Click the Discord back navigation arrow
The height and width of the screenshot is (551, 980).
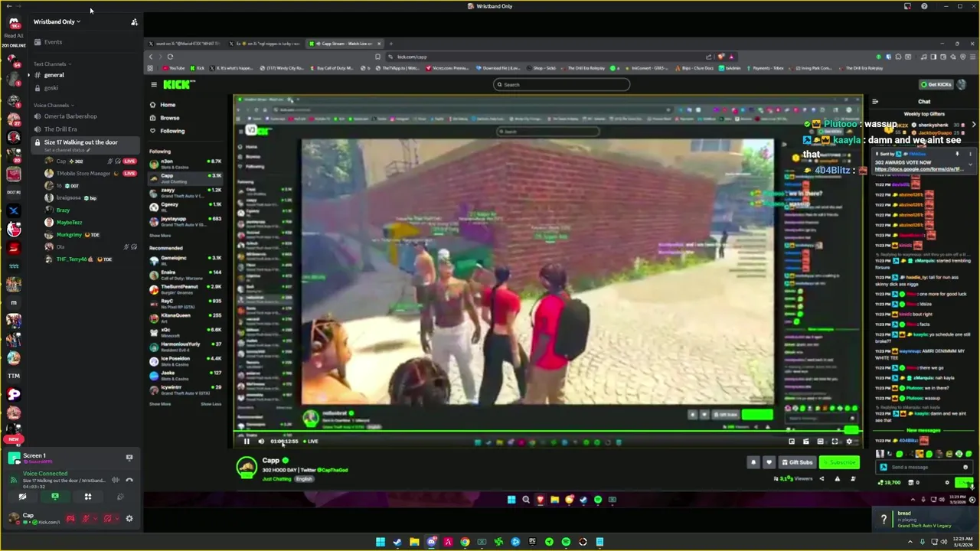[x=8, y=6]
